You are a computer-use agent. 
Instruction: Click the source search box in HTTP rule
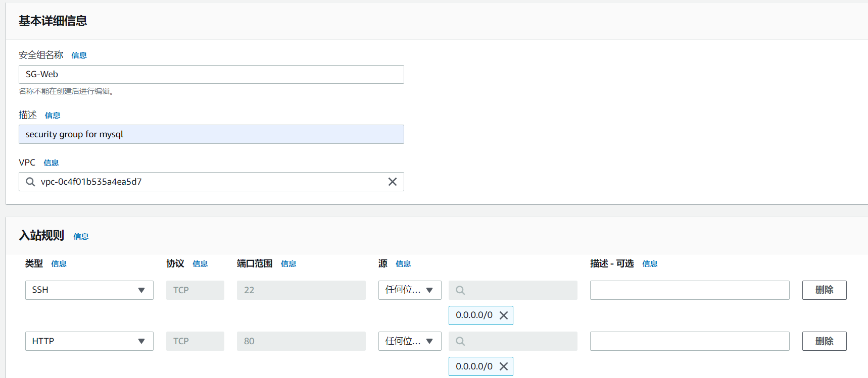[513, 341]
